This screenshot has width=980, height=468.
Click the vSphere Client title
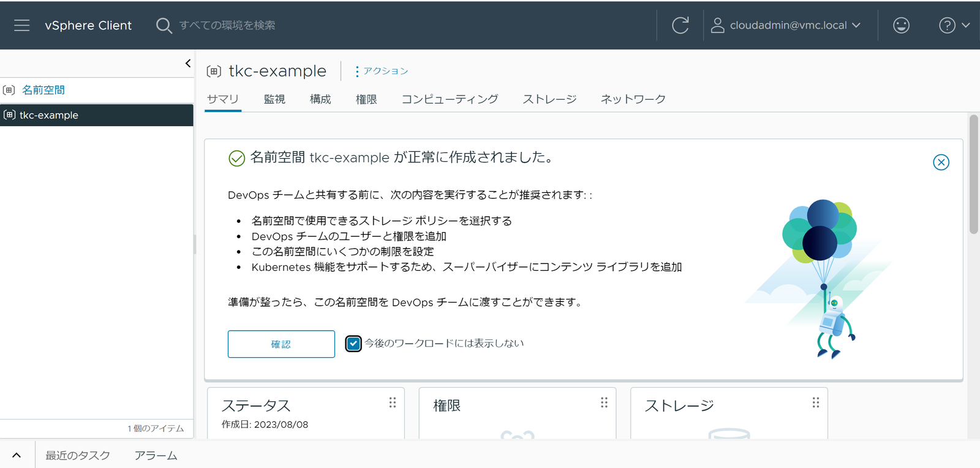click(88, 25)
